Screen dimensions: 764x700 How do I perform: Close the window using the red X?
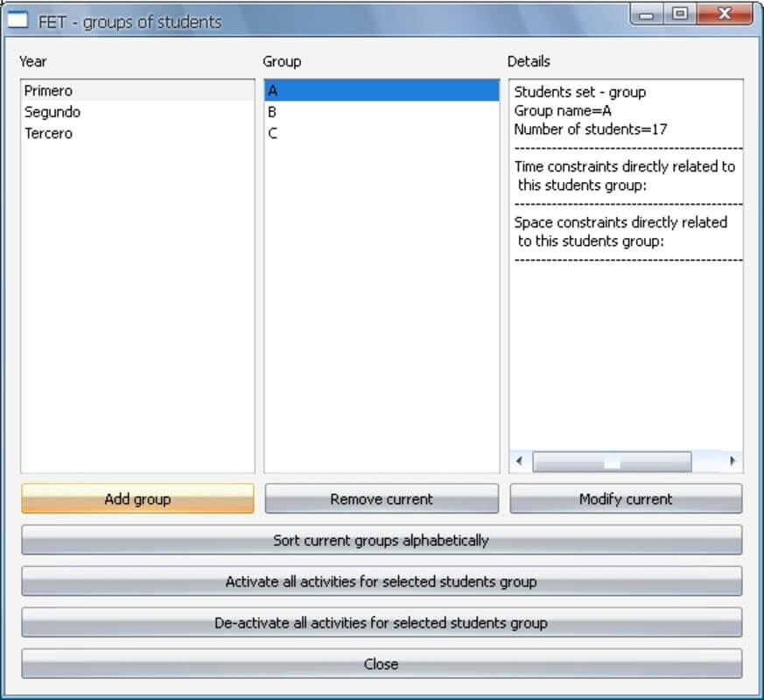click(x=725, y=15)
